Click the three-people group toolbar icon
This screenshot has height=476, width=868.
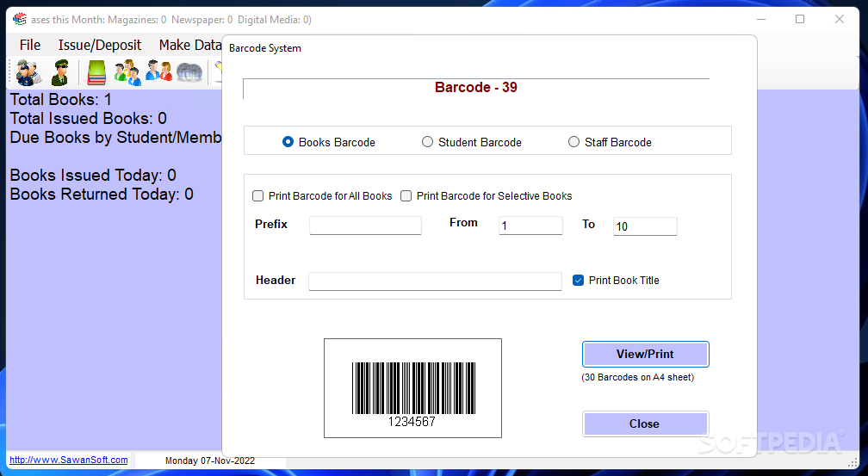click(x=127, y=72)
